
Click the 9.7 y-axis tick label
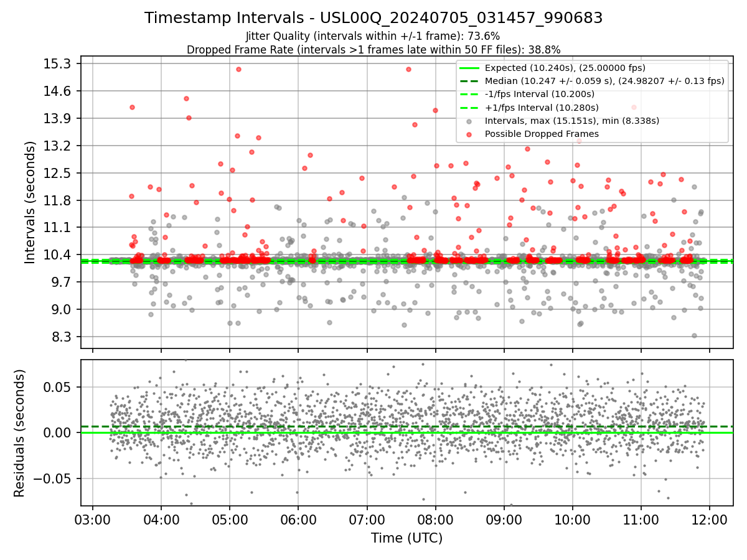pos(62,282)
